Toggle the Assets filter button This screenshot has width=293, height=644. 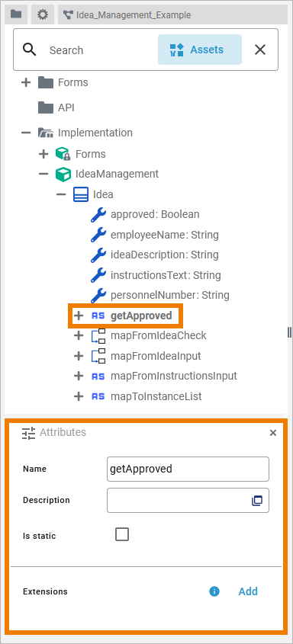coord(200,50)
